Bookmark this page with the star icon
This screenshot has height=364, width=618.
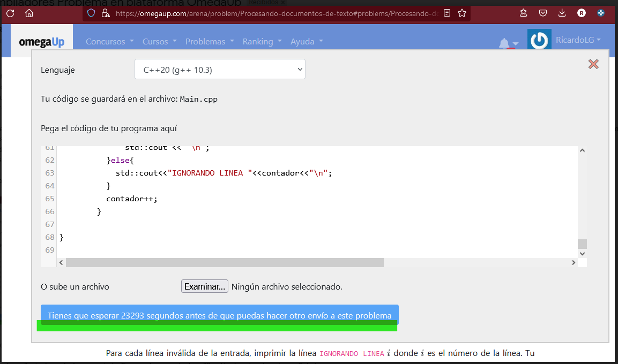[x=461, y=13]
